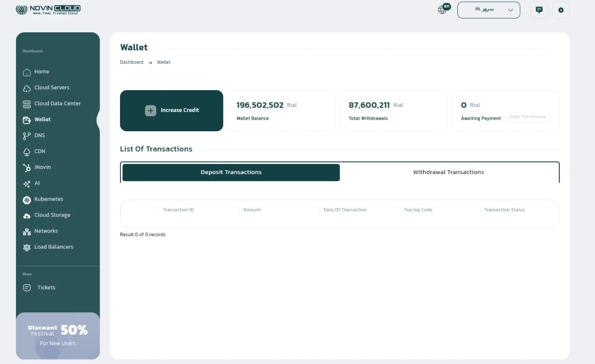Click the Cloud Storage icon
595x364 pixels.
27,215
